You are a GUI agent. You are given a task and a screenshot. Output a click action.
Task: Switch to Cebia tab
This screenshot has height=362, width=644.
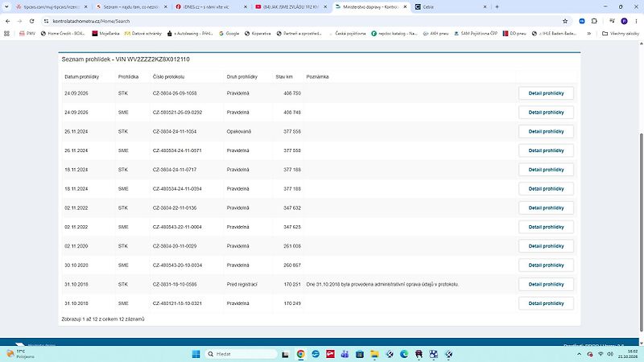tap(450, 7)
